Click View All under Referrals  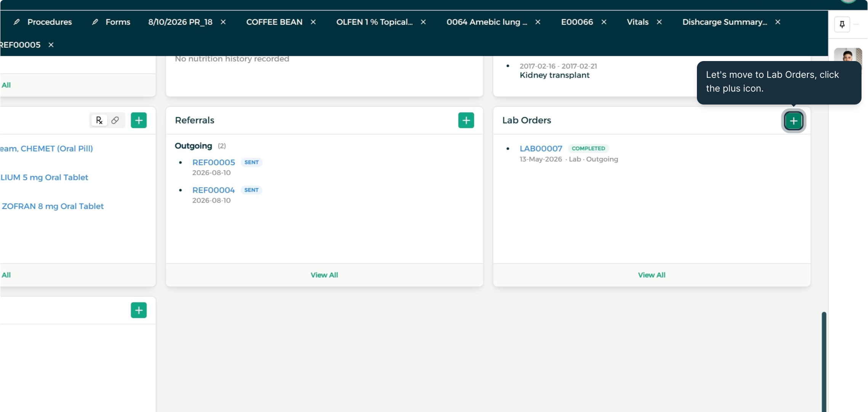pyautogui.click(x=324, y=275)
